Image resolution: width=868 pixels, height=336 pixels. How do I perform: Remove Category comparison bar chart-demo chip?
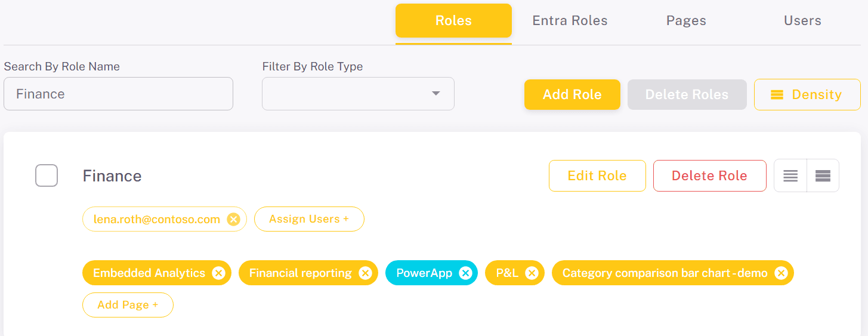pos(781,273)
